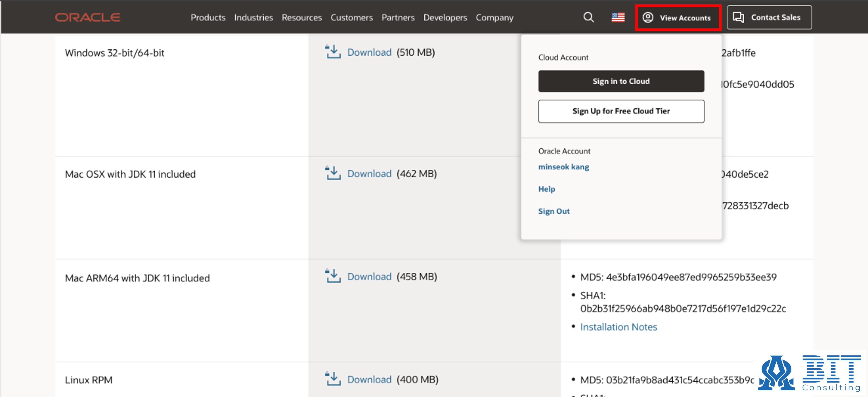Click Sign in to Cloud

pyautogui.click(x=621, y=81)
